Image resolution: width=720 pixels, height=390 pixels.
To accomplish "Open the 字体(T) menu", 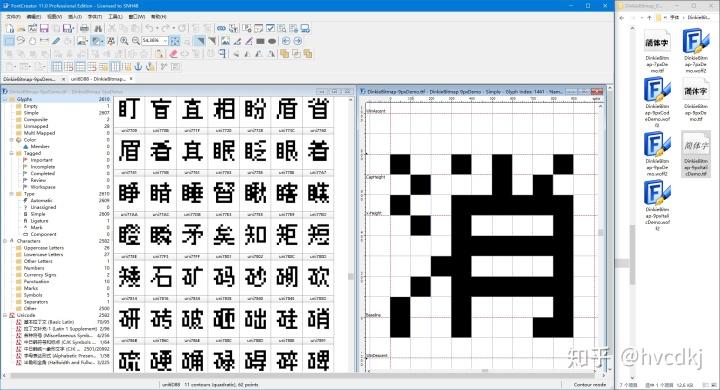I will 95,17.
